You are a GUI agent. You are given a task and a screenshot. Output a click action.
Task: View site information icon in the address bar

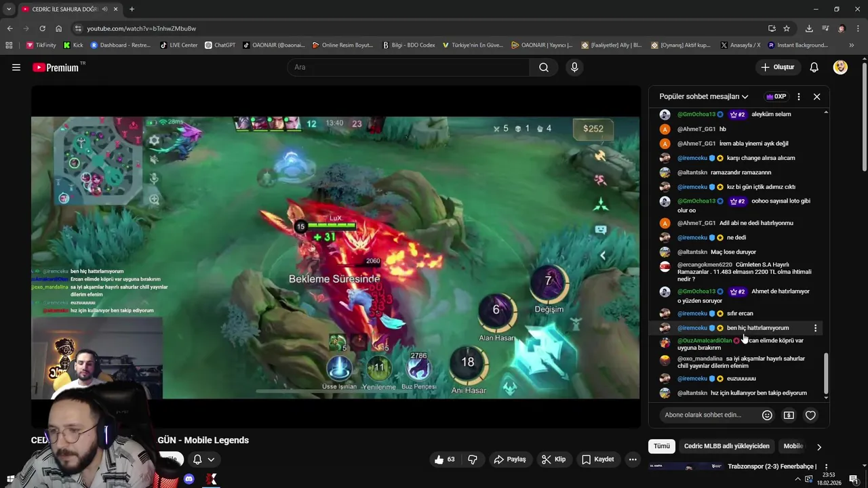tap(78, 28)
